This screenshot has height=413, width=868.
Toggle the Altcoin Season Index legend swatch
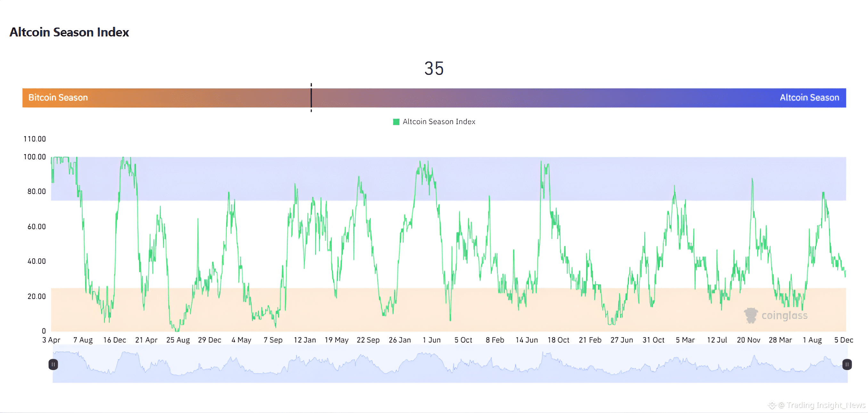click(396, 122)
